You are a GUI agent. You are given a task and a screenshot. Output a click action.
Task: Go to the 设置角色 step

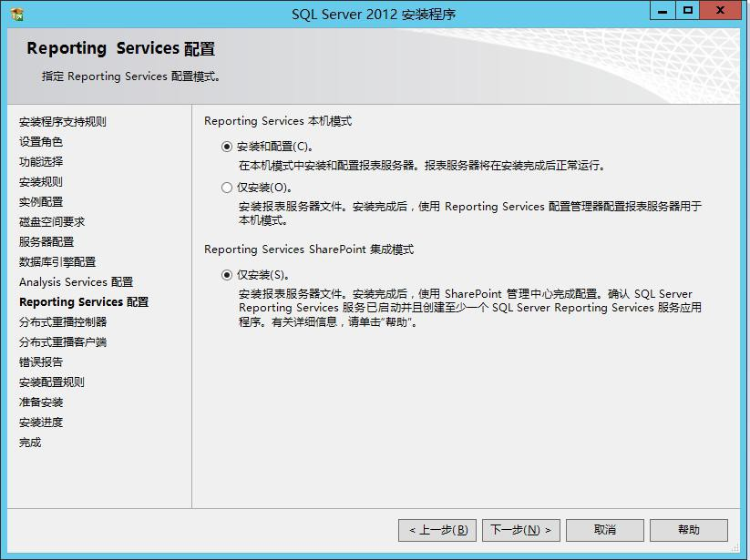[x=41, y=142]
